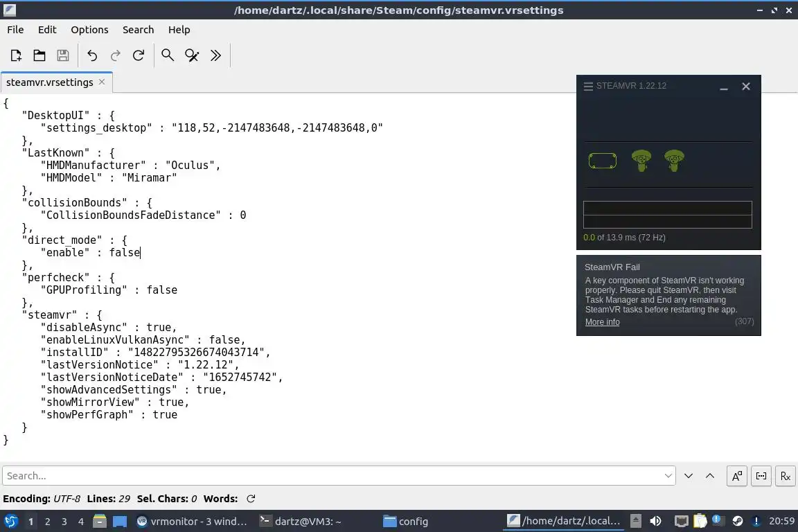Open the Steam tray icon
This screenshot has height=532, width=798.
(738, 521)
